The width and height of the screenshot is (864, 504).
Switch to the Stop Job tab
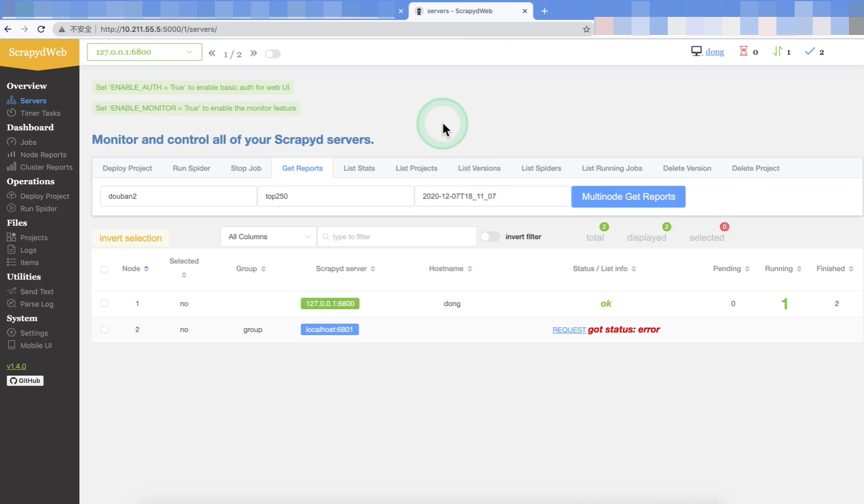coord(246,168)
